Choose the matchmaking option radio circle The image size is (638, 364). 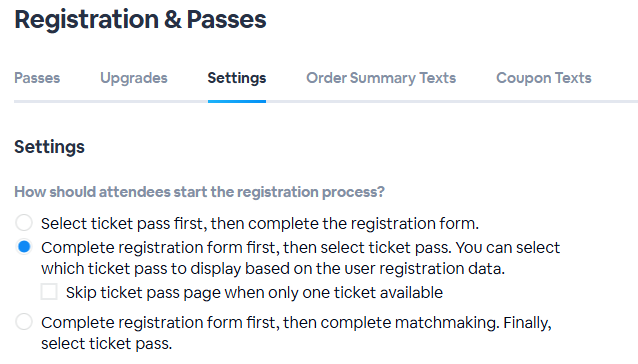24,322
